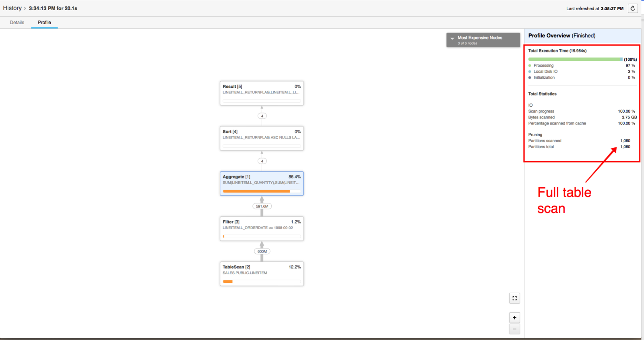This screenshot has height=340, width=644.
Task: Click the orange Aggregate cost bar
Action: [256, 191]
